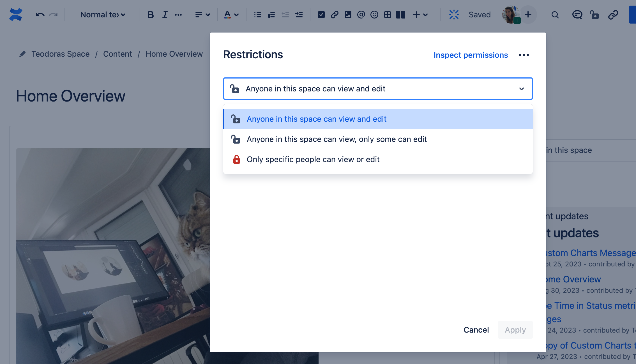Open more text formatting options
The width and height of the screenshot is (636, 364).
pyautogui.click(x=178, y=15)
